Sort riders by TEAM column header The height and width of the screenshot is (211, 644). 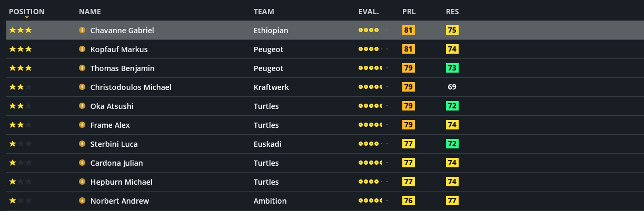(x=264, y=12)
